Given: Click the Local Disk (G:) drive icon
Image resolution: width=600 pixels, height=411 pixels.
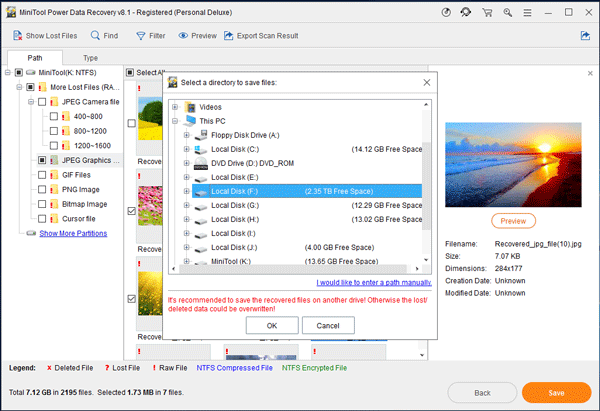Looking at the screenshot, I should pyautogui.click(x=201, y=207).
